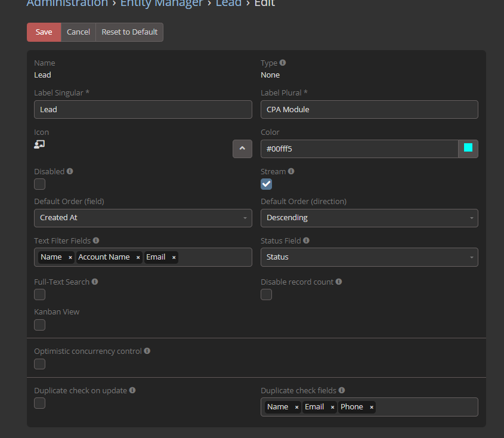Click the Duplicate check on update info icon

[132, 390]
